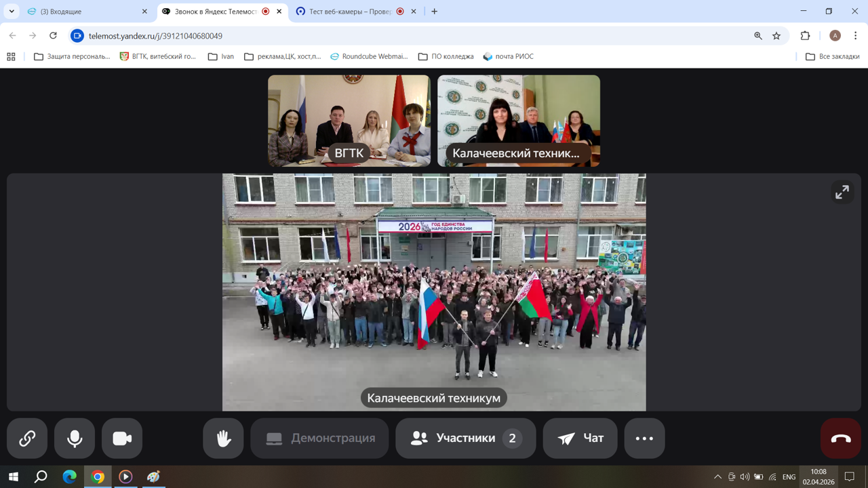
Task: Switch to the Тест веб-камеры tab
Action: click(349, 12)
